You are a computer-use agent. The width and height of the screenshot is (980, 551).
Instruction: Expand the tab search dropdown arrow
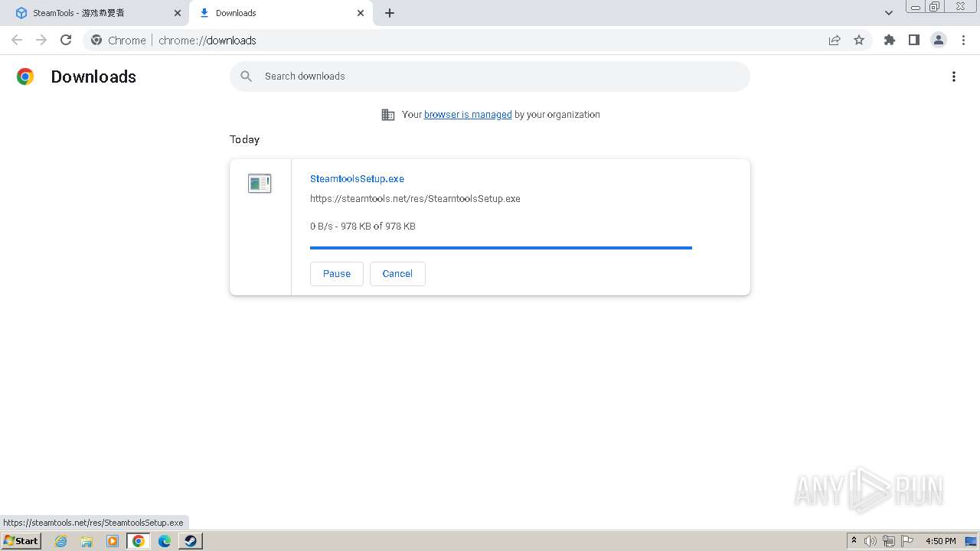(889, 13)
